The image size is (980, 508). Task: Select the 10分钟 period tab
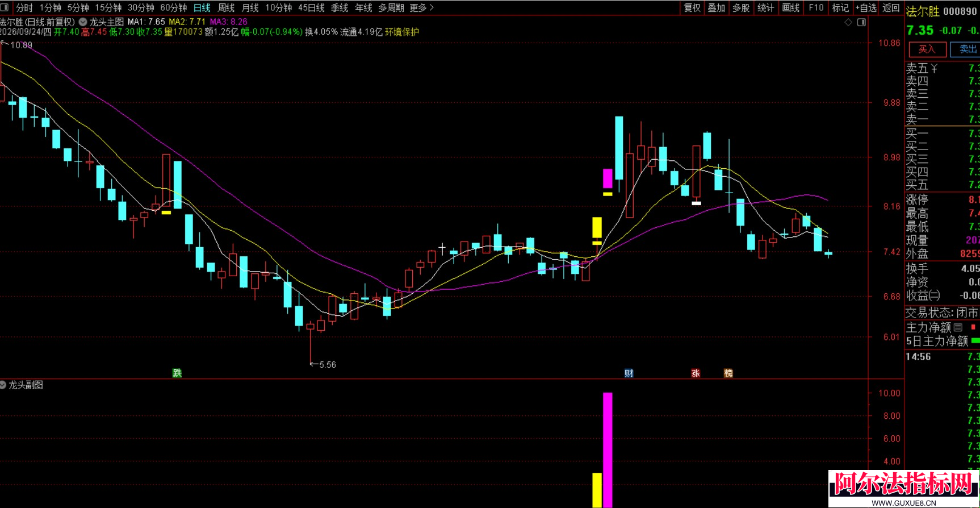click(279, 7)
